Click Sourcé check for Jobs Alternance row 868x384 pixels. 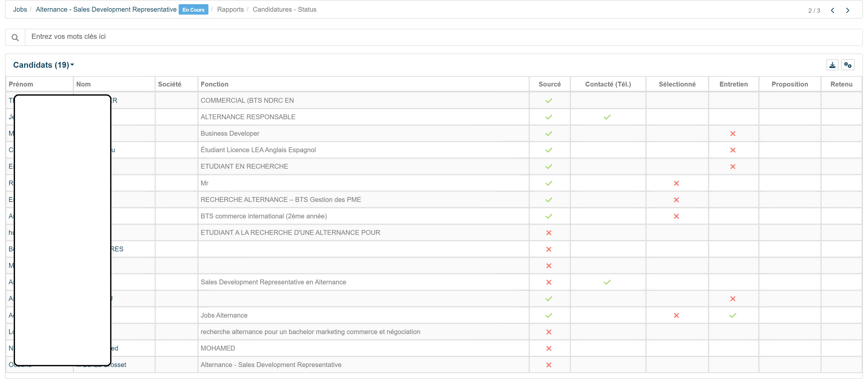(x=549, y=316)
